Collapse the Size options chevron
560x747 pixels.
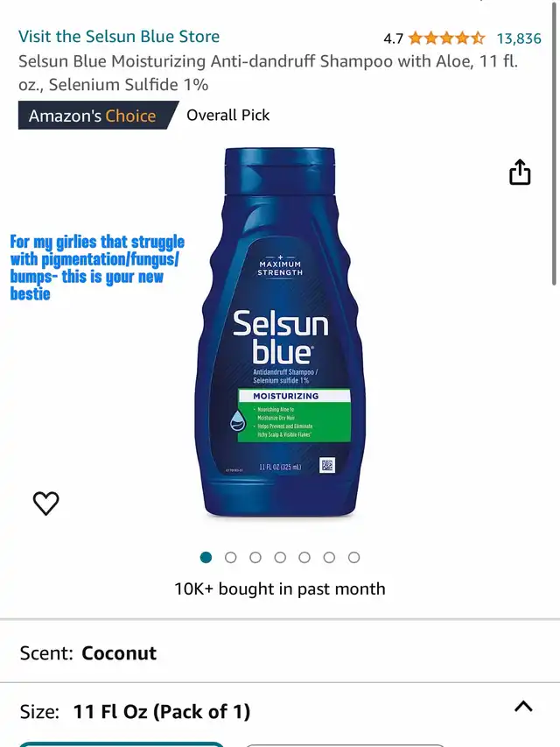point(523,706)
